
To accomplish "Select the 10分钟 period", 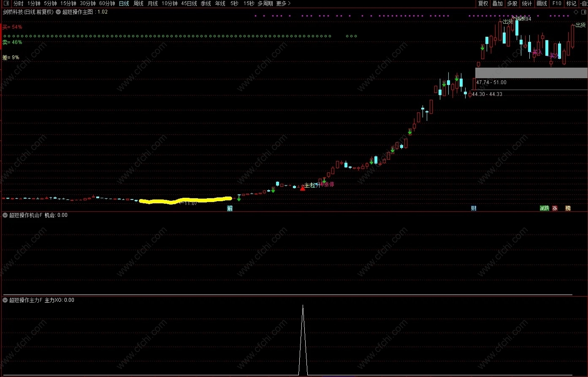I will 170,3.
